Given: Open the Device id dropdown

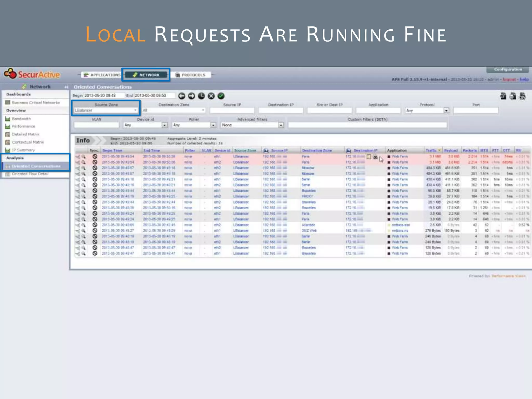Looking at the screenshot, I should coord(145,125).
